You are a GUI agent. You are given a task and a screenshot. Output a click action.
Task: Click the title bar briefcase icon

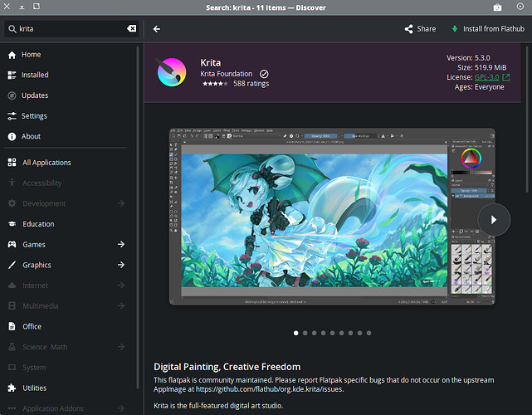[497, 7]
